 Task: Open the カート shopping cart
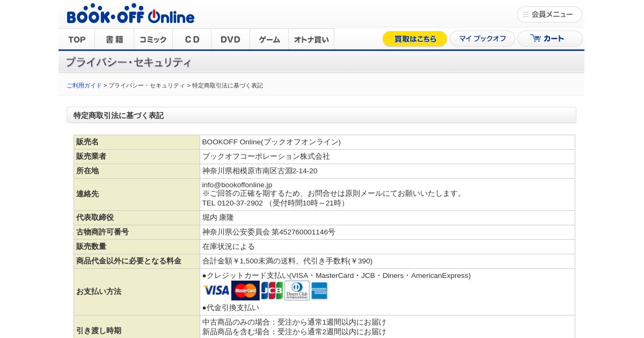[x=550, y=39]
